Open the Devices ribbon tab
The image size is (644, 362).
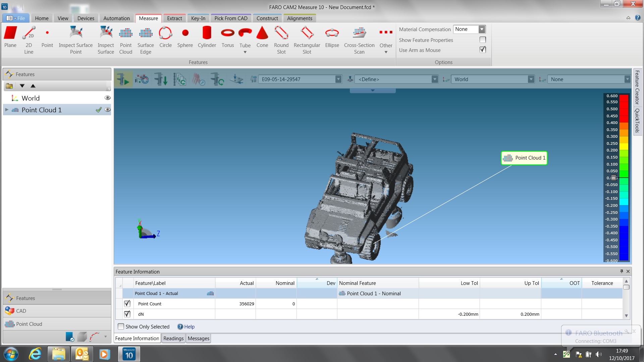(x=86, y=18)
